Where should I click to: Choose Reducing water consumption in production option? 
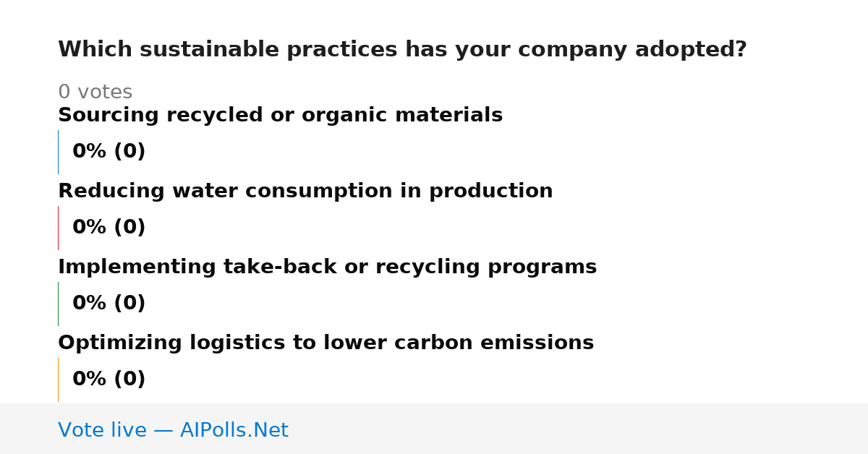(305, 191)
